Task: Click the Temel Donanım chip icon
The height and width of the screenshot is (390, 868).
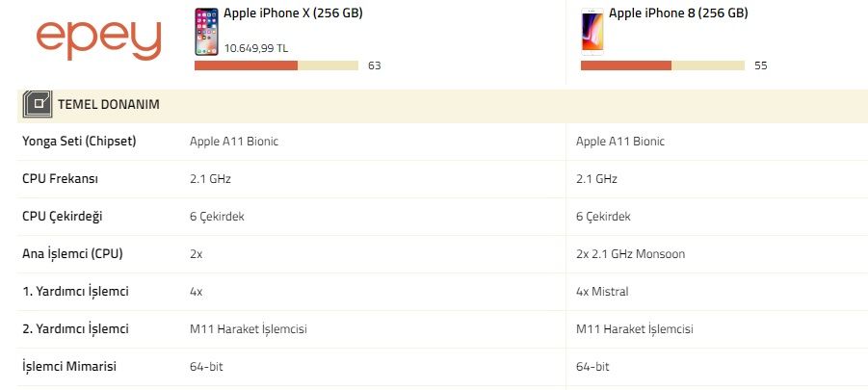Action: coord(38,104)
